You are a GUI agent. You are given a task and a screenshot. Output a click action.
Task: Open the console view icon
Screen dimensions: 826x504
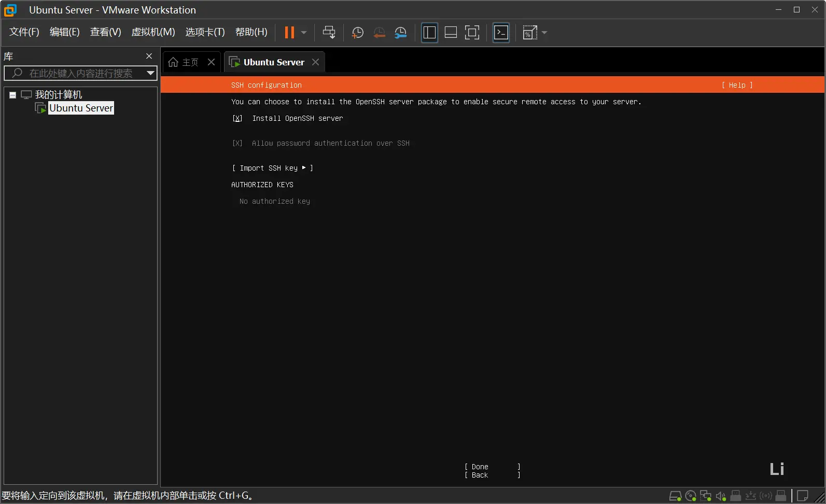click(x=501, y=33)
